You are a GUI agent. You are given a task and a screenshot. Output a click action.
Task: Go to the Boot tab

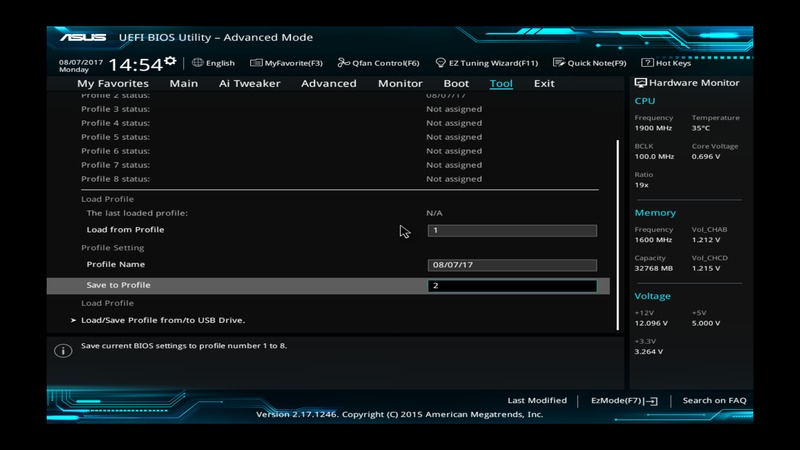(456, 84)
